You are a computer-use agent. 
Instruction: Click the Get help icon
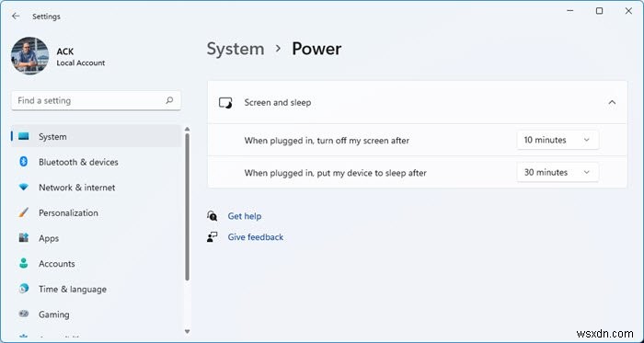pos(212,216)
